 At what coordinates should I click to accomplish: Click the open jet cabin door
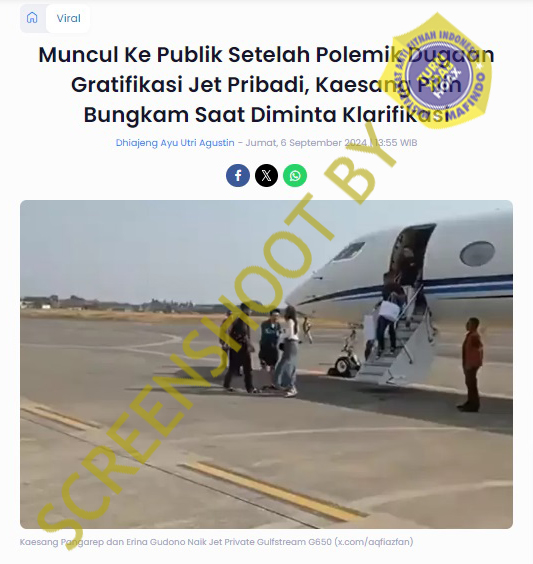point(411,257)
